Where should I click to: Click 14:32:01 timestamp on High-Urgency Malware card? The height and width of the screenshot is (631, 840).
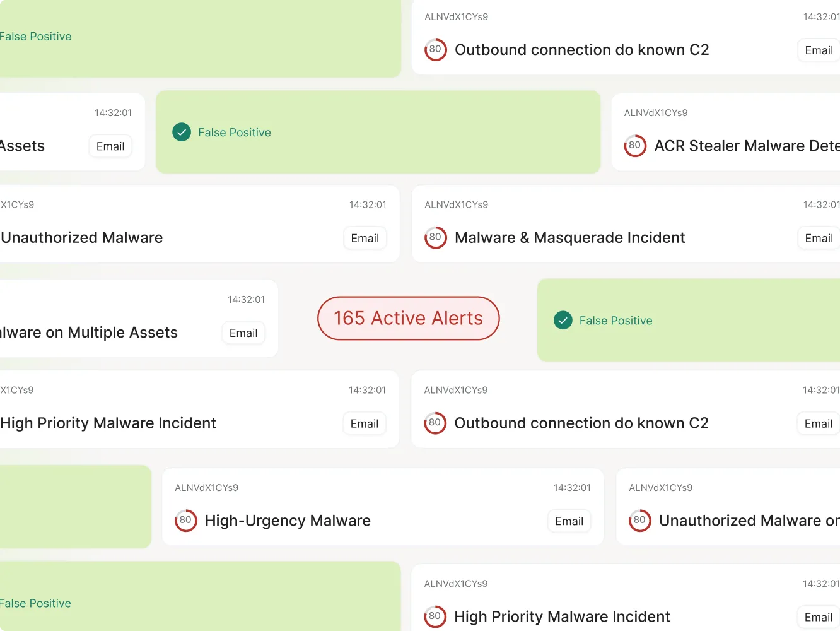[572, 488]
